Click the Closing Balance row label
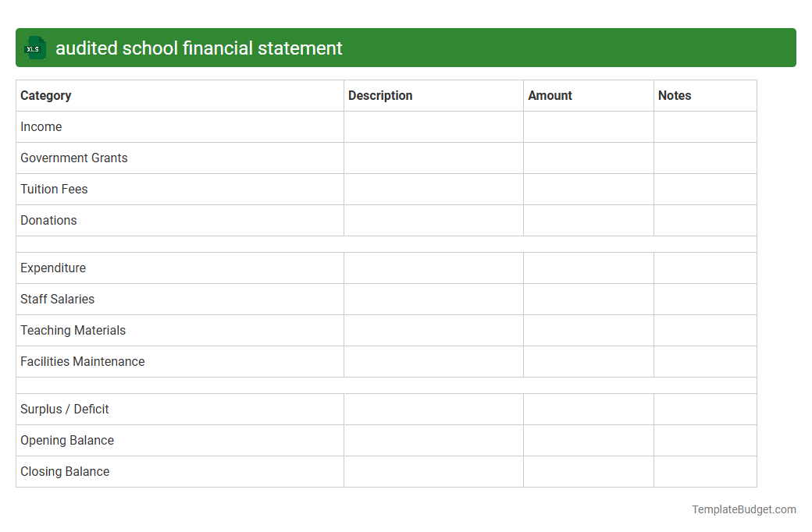The image size is (812, 532). coord(65,471)
